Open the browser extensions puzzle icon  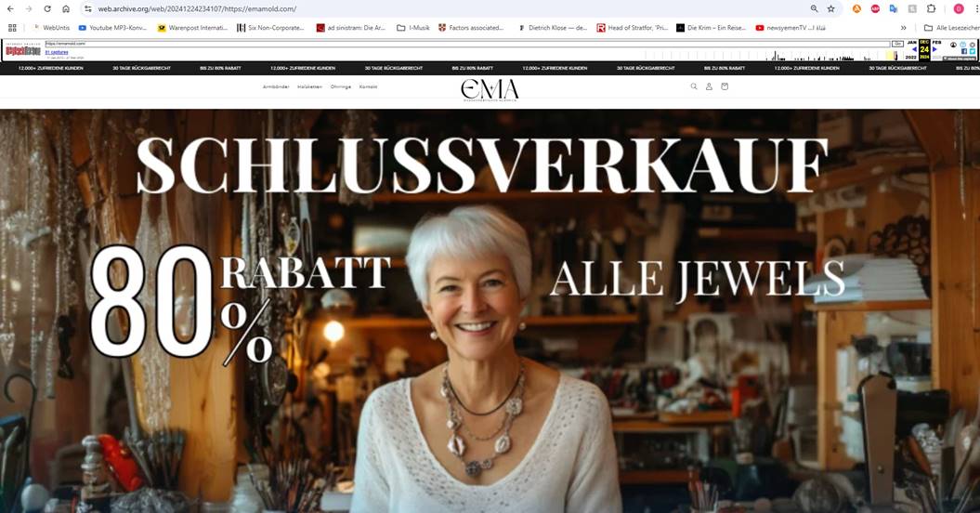click(932, 8)
